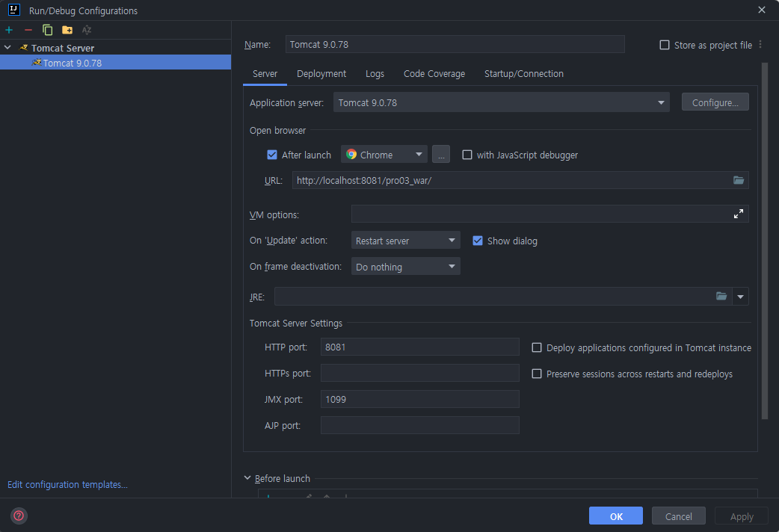Select Tomcat 9.0.78 in the configuration tree
Screen dimensions: 779x532
coord(115,63)
